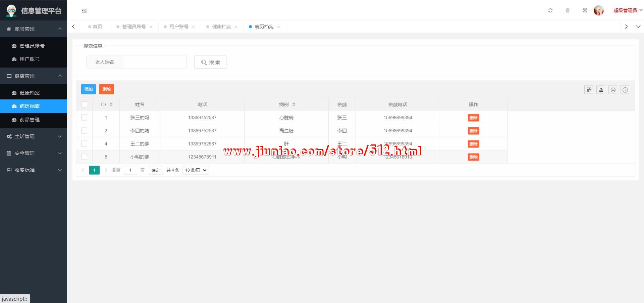Viewport: 644px width, 303px height.
Task: Toggle the sidebar collapse icon
Action: (84, 11)
